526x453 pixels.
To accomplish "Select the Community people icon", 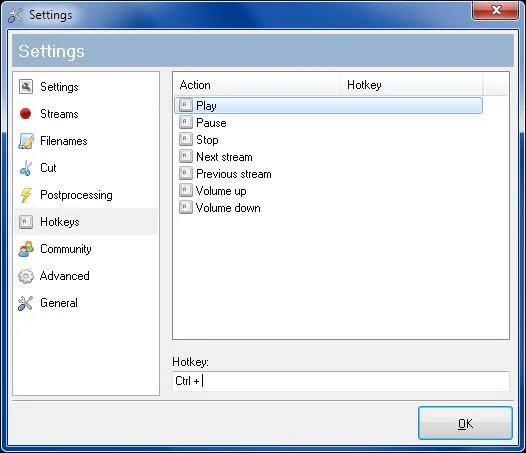I will 26,249.
